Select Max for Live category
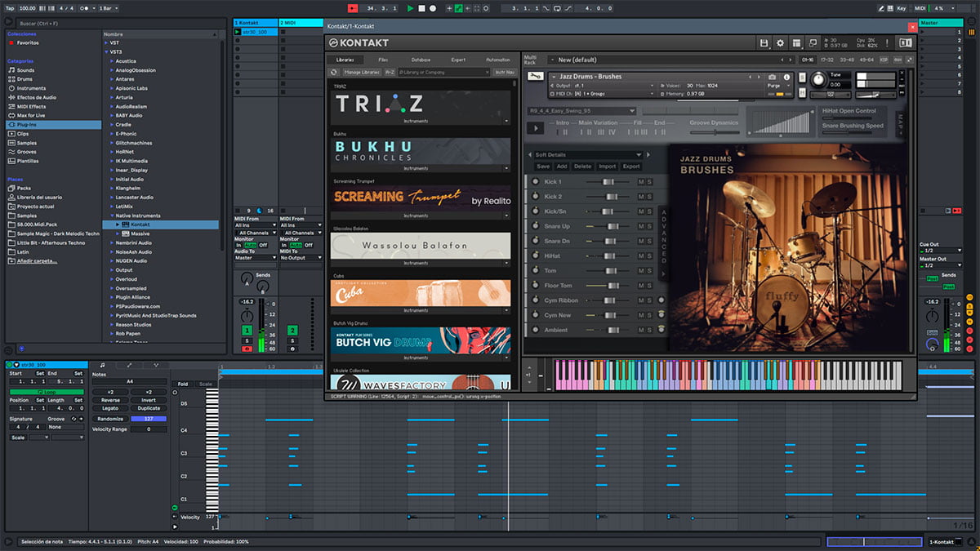 pyautogui.click(x=31, y=115)
